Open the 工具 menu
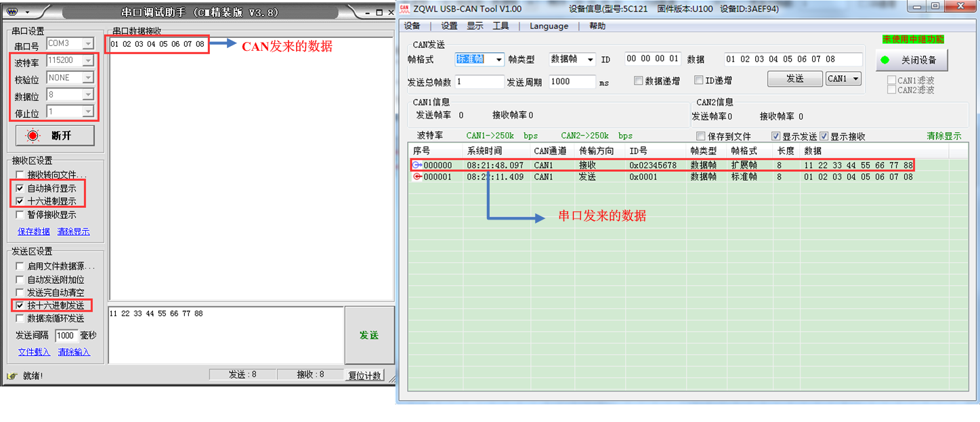The height and width of the screenshot is (422, 980). pyautogui.click(x=500, y=26)
